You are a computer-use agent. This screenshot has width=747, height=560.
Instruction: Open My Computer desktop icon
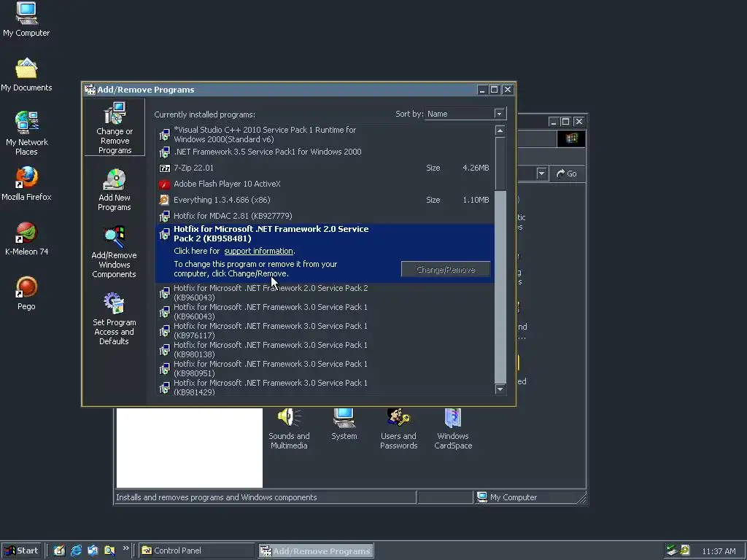[26, 20]
